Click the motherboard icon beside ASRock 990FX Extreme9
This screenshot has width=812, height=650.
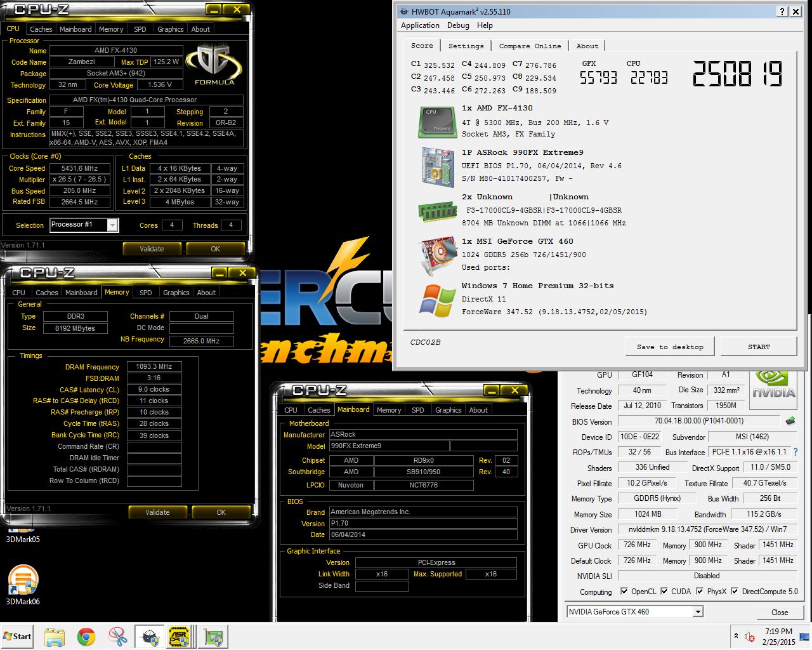click(438, 167)
